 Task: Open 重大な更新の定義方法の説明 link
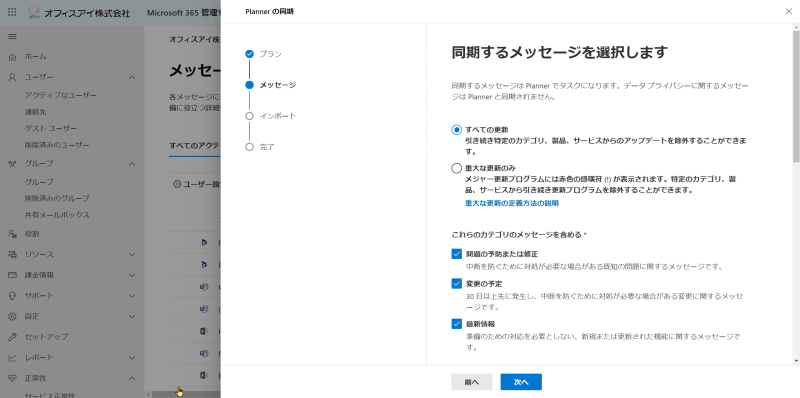[x=512, y=203]
